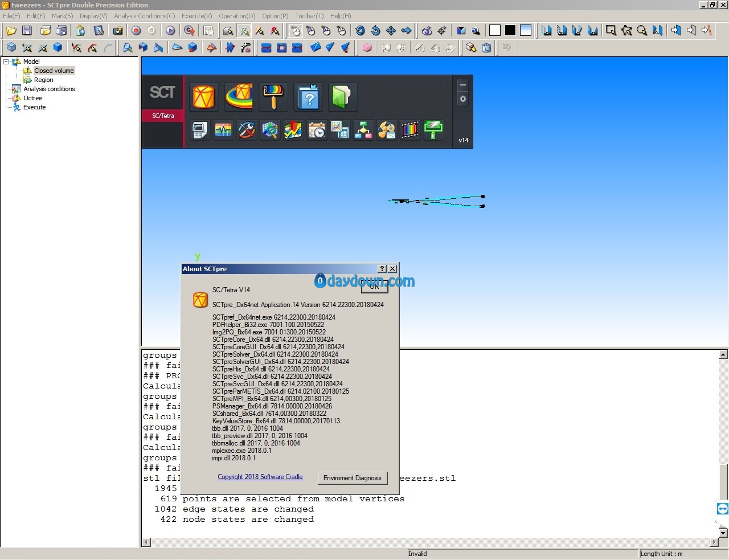Select the blue gradient background swatch
This screenshot has width=729, height=560.
click(x=526, y=31)
